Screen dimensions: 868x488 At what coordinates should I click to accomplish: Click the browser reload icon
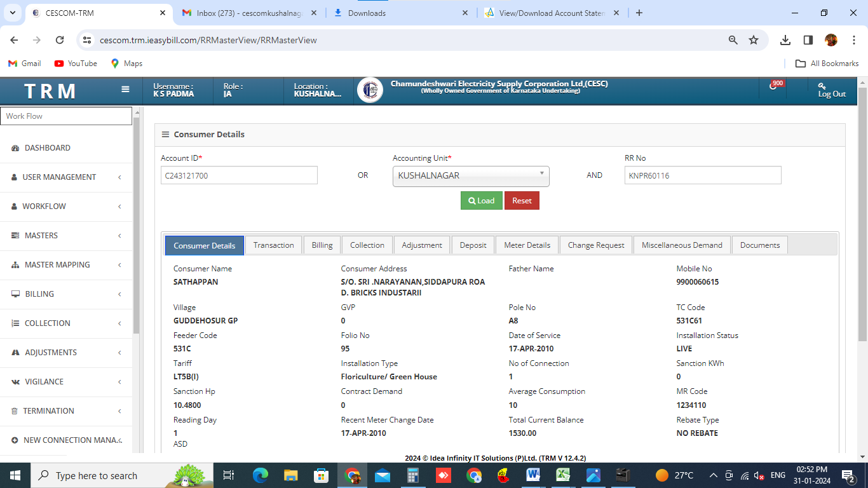[60, 40]
